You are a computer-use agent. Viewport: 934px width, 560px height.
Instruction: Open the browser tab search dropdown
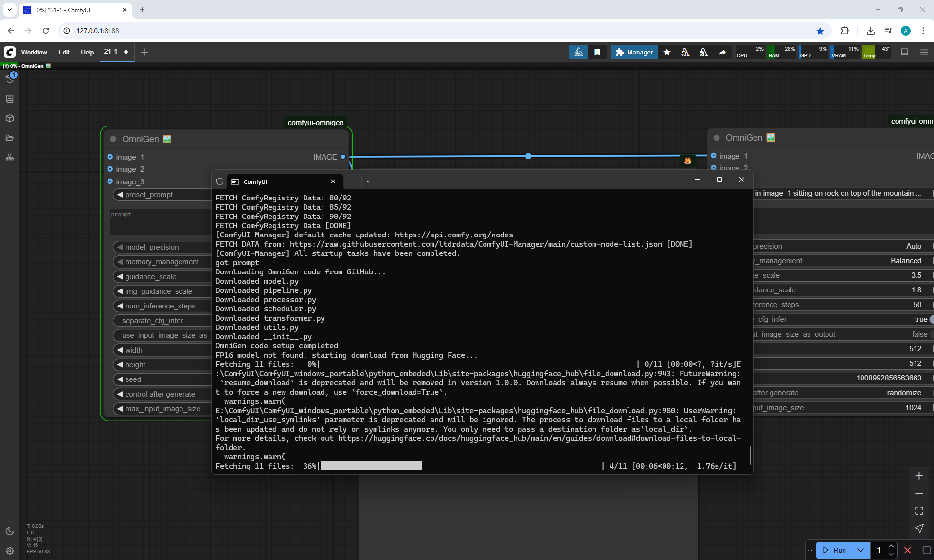9,10
